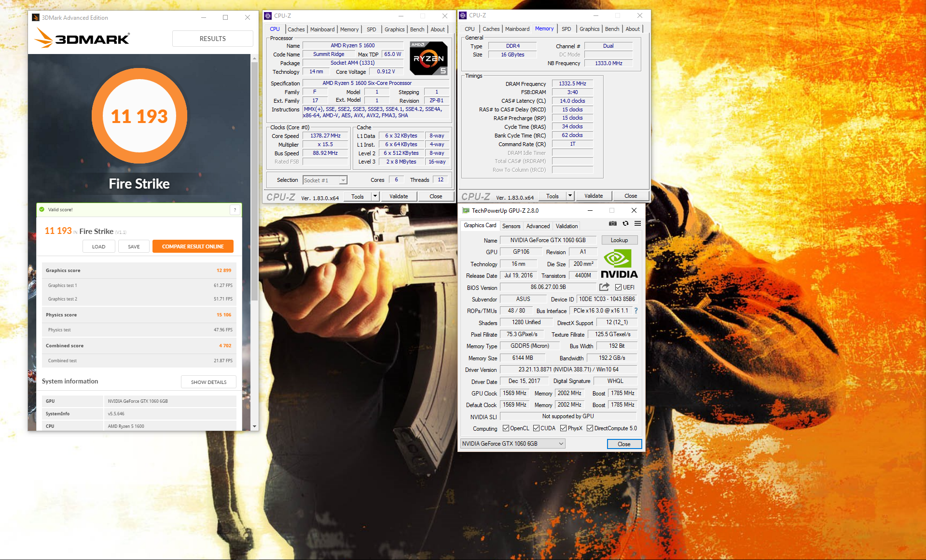Expand the Tools dropdown arrow in the Memory-tab CPU-Z window

coord(570,196)
